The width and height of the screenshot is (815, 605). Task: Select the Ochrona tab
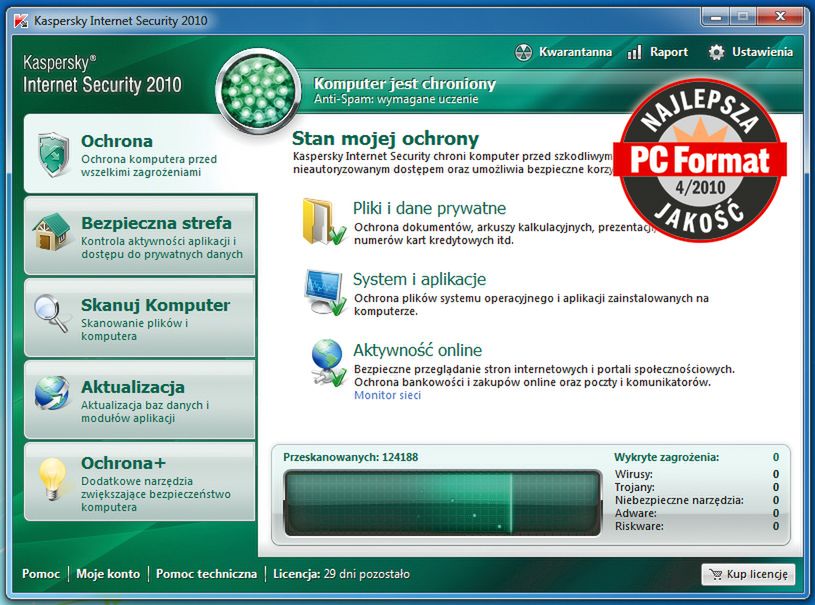[x=140, y=154]
